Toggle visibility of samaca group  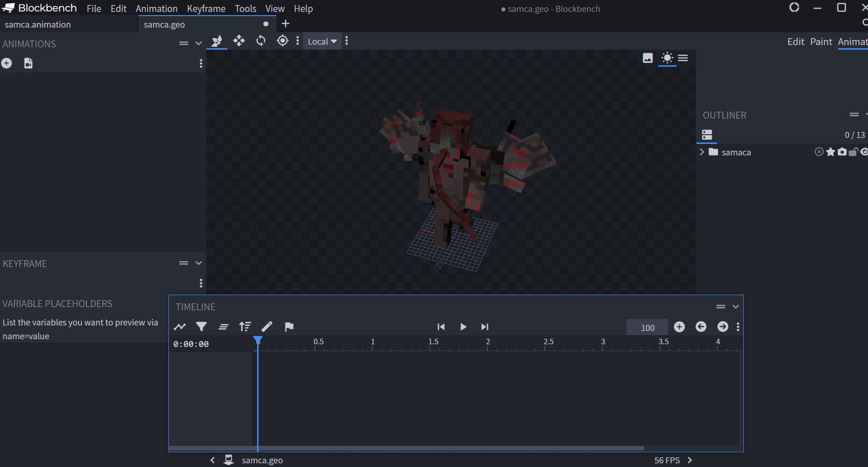coord(864,152)
